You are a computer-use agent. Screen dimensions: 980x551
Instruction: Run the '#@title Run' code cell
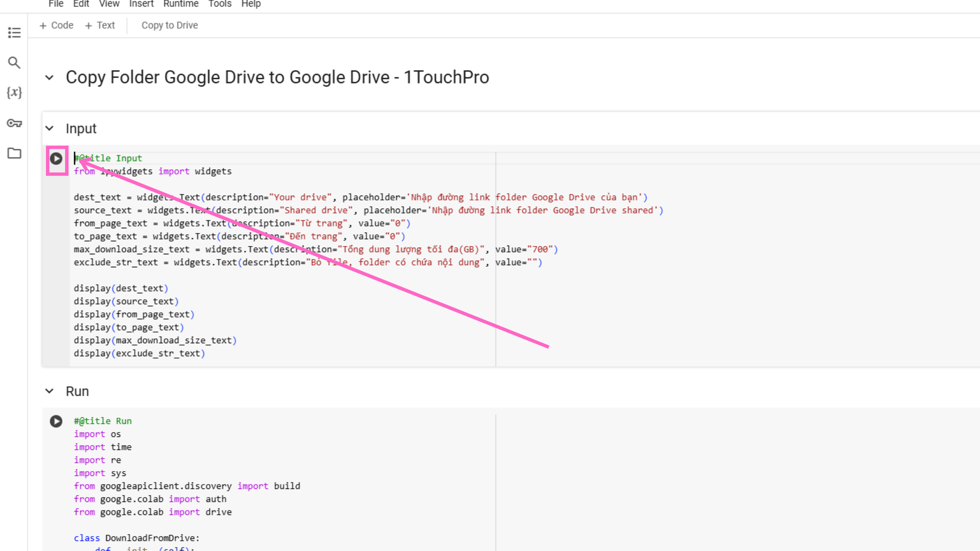pyautogui.click(x=56, y=421)
